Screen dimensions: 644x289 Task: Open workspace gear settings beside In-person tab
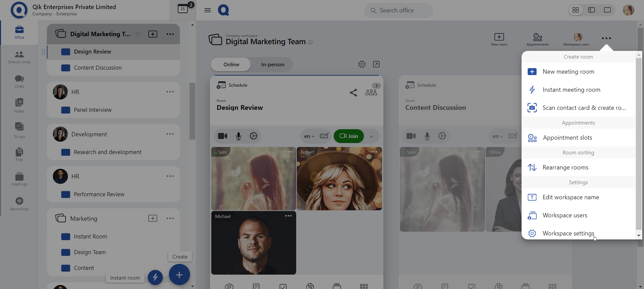click(x=362, y=64)
